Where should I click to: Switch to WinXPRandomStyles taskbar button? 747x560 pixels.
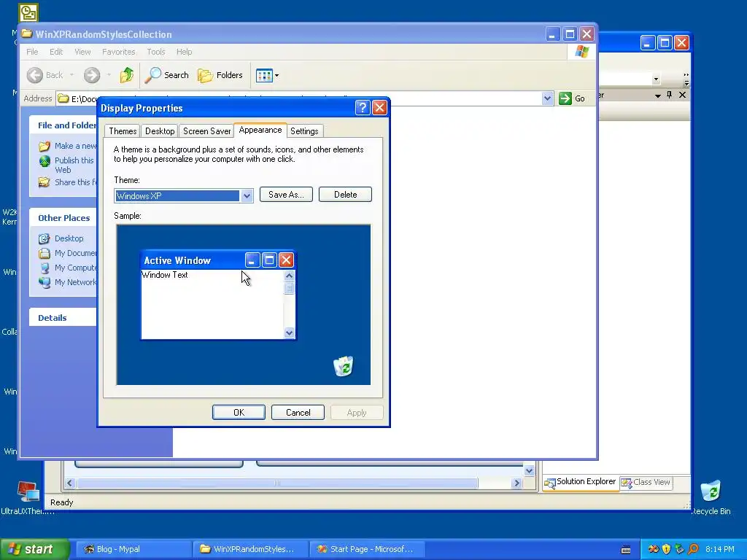click(x=250, y=549)
